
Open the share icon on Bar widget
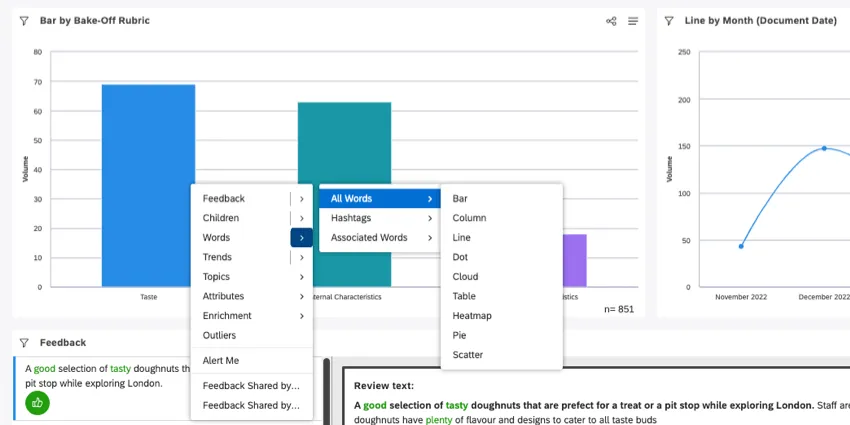click(x=611, y=21)
